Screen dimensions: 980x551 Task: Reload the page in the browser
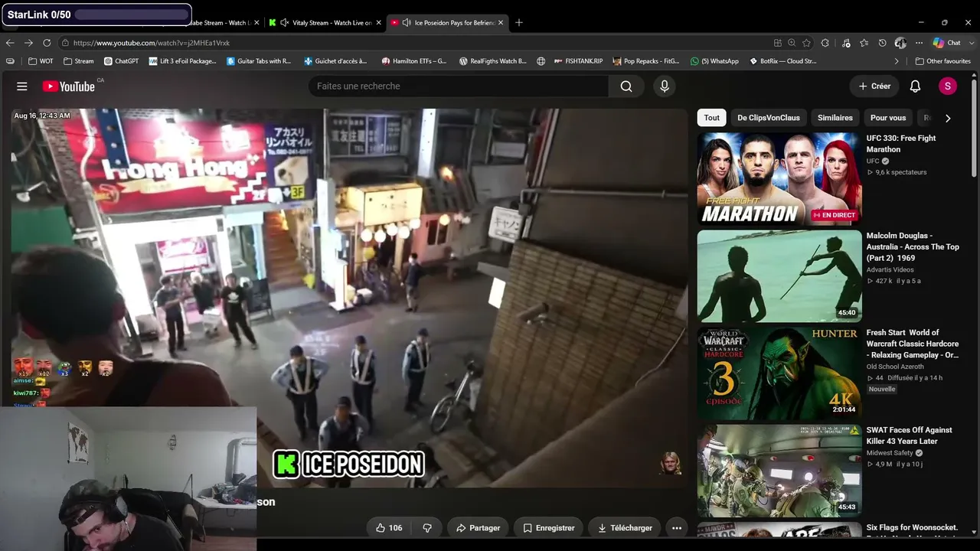[47, 43]
